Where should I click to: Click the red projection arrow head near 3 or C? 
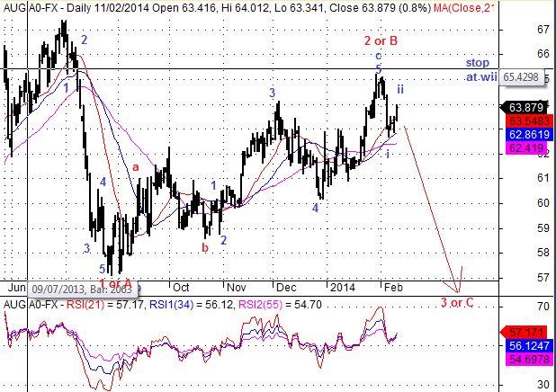pos(458,288)
